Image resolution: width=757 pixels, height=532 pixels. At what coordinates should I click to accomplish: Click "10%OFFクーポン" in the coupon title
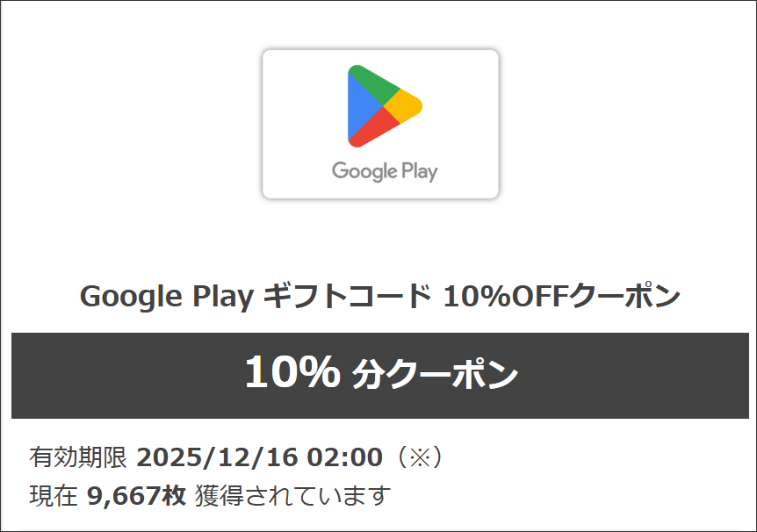(x=561, y=297)
